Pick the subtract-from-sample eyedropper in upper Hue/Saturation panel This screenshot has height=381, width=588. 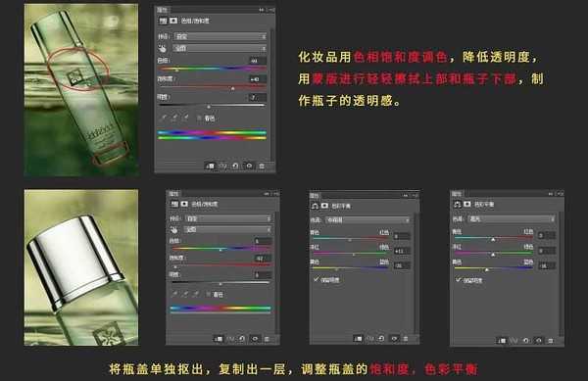click(186, 118)
